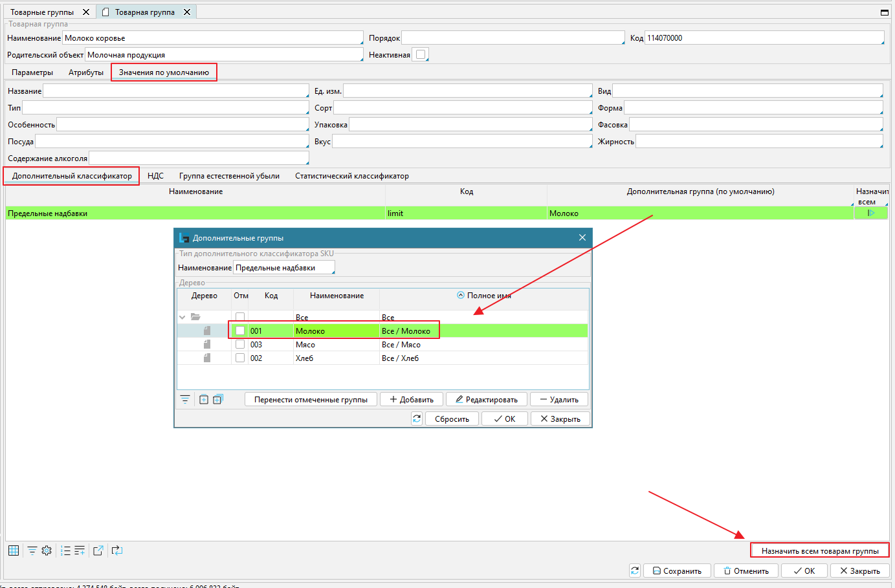
Task: Select the green highlighted Предельные надбавки row
Action: 194,213
